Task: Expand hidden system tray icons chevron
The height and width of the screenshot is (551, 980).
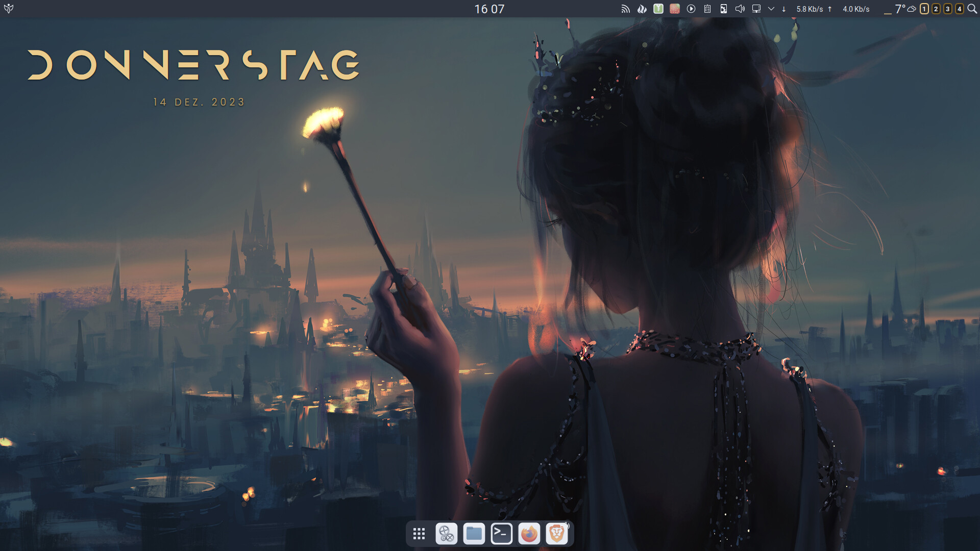Action: 771,9
